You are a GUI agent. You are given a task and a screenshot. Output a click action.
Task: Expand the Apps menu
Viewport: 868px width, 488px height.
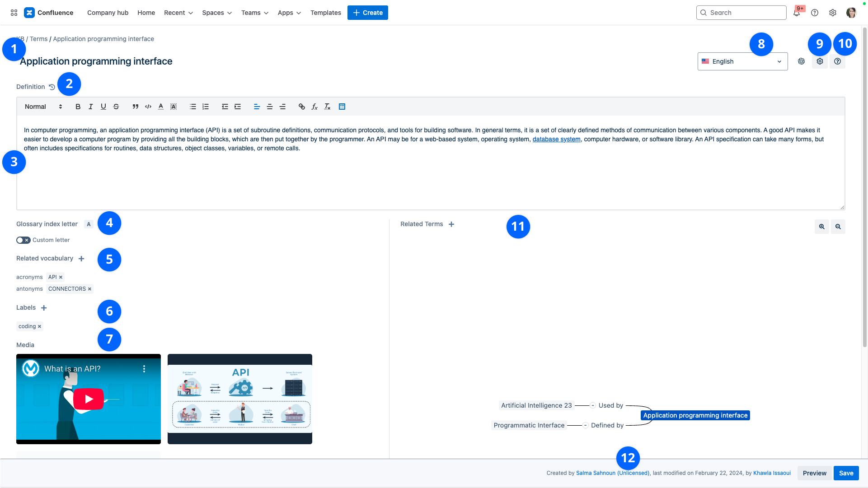coord(289,13)
